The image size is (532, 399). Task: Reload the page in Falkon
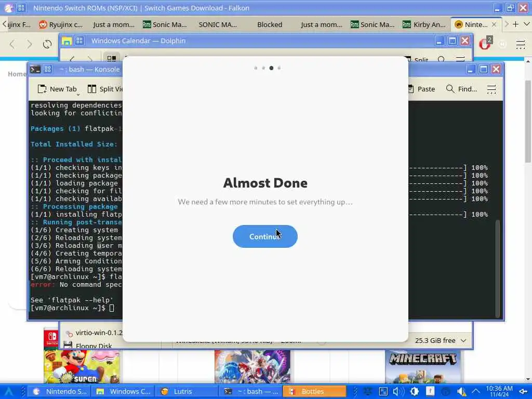click(47, 44)
